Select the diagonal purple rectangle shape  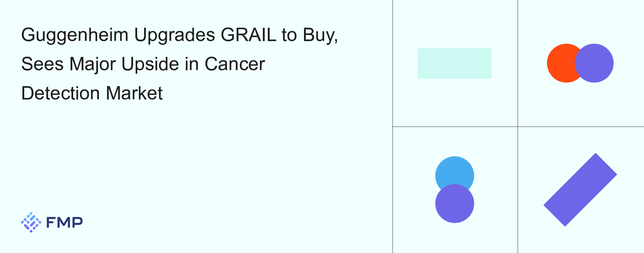[580, 190]
